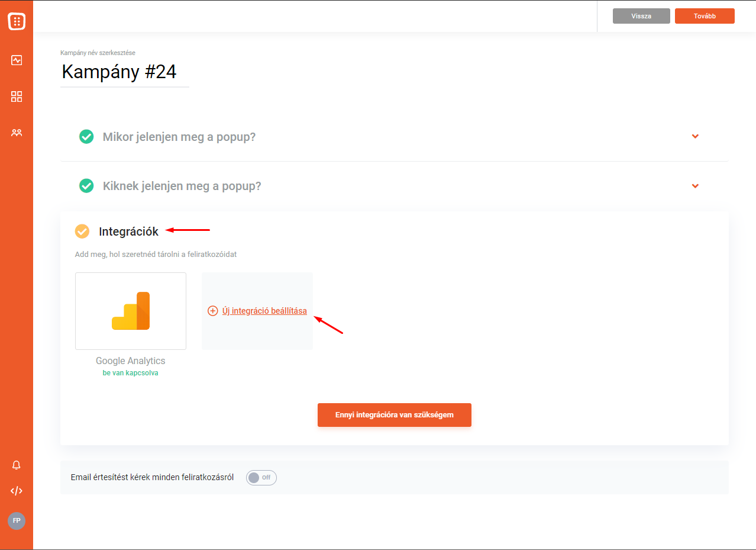Screen dimensions: 756x550
Task: Open the app logo home icon
Action: click(x=17, y=22)
